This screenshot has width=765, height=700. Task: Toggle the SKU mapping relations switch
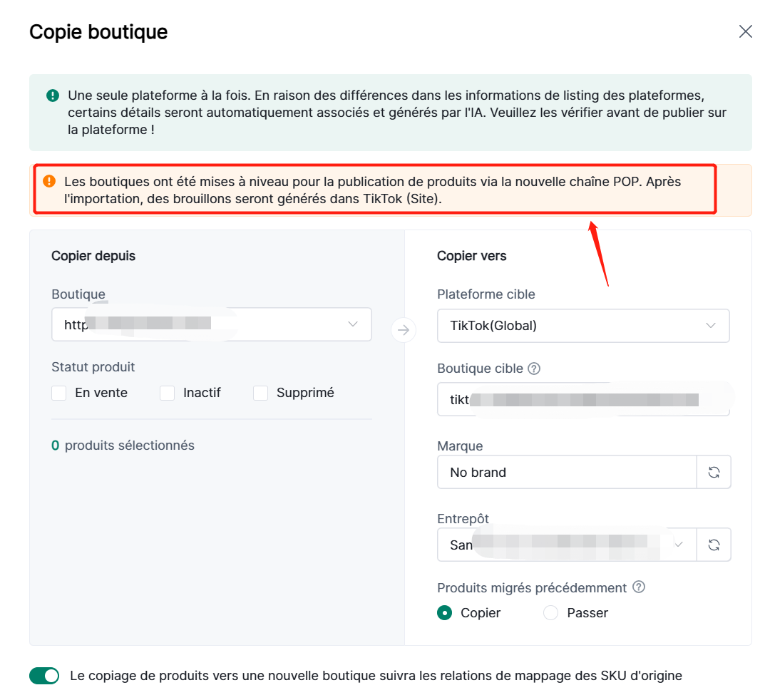pyautogui.click(x=44, y=676)
